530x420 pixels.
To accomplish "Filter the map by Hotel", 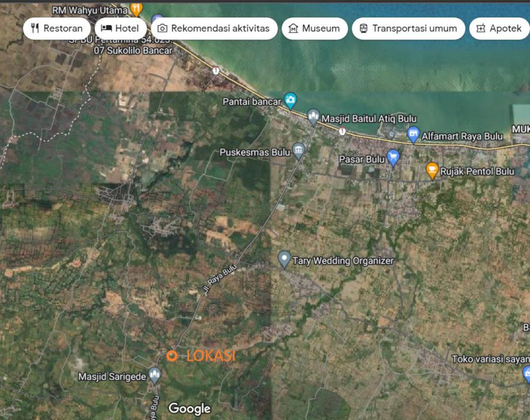I will 120,28.
